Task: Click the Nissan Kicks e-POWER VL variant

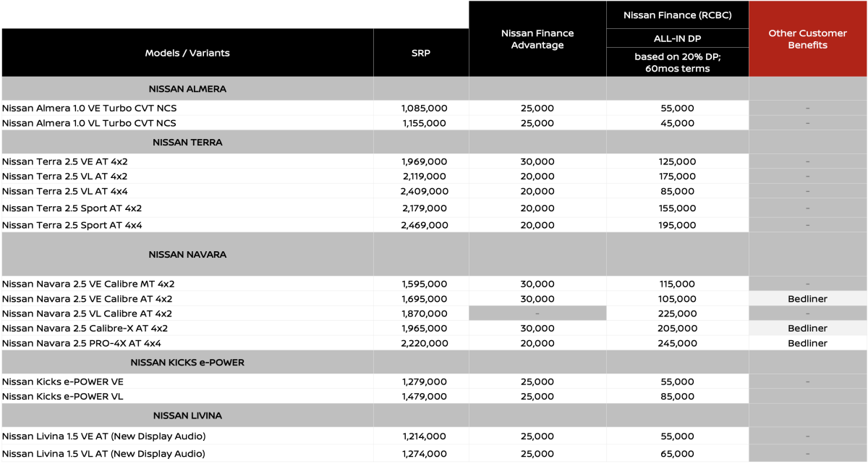Action: [x=63, y=396]
